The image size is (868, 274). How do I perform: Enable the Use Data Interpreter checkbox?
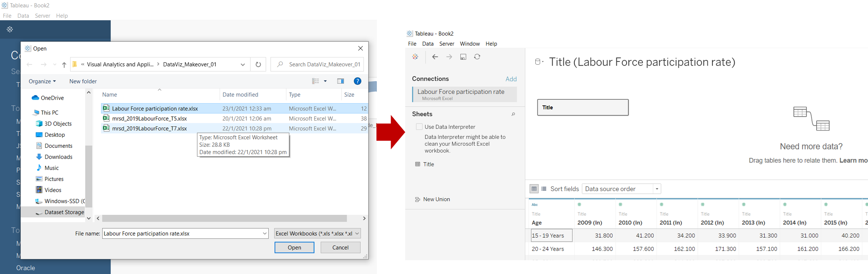click(419, 127)
